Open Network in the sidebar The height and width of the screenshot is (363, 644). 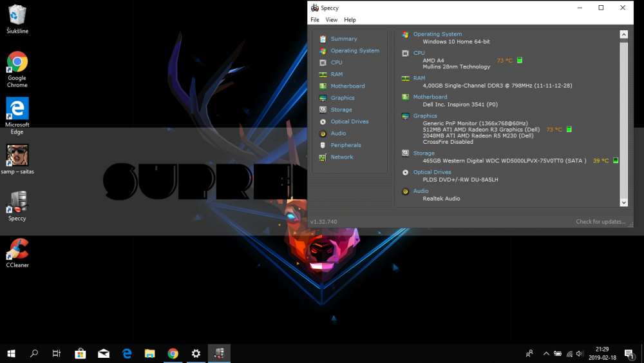click(x=342, y=157)
